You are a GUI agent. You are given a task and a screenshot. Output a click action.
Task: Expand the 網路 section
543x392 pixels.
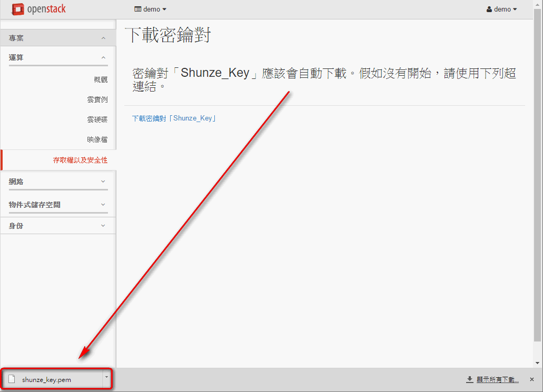pos(58,182)
